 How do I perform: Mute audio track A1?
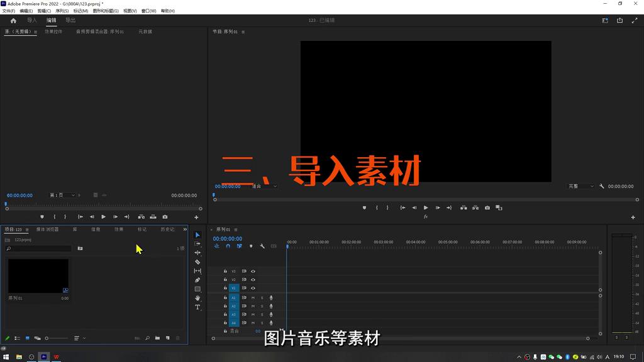click(x=253, y=297)
